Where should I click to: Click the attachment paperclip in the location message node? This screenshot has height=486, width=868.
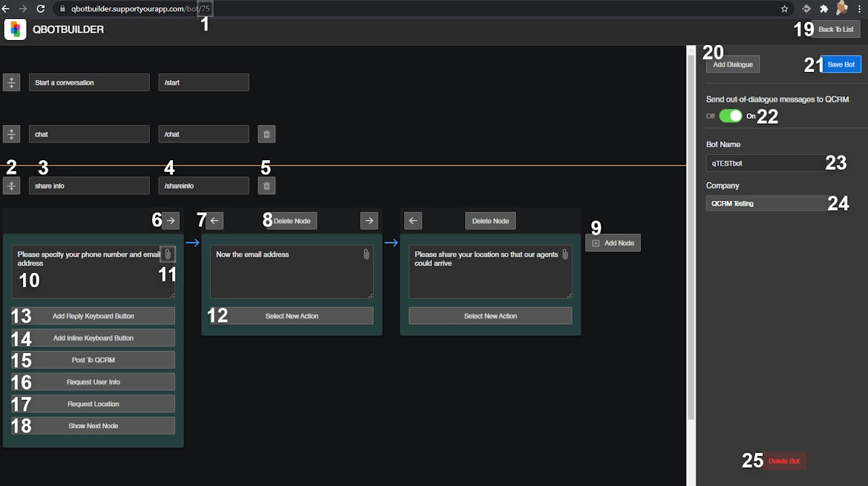point(565,255)
